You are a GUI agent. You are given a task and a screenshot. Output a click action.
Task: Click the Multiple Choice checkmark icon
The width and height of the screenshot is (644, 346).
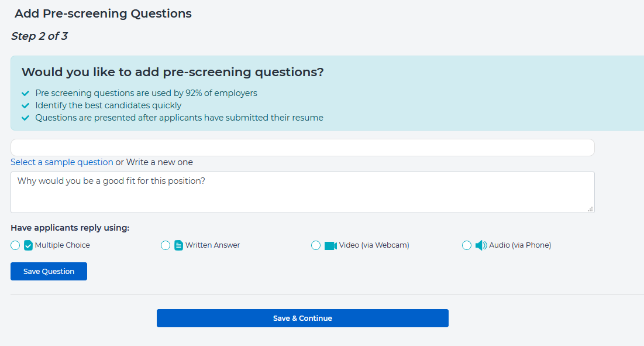[28, 245]
